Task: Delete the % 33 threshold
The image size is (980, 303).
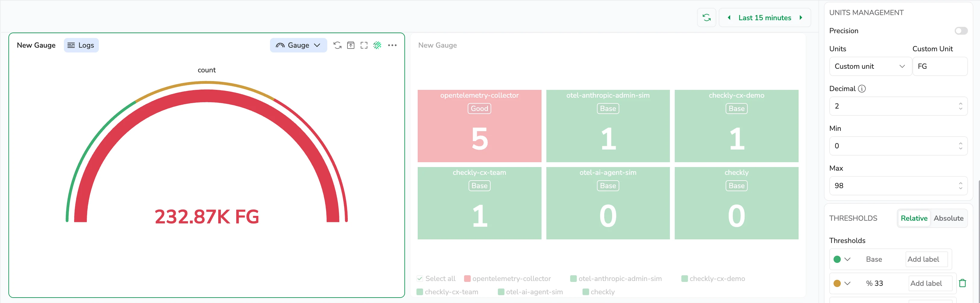Action: [x=963, y=283]
